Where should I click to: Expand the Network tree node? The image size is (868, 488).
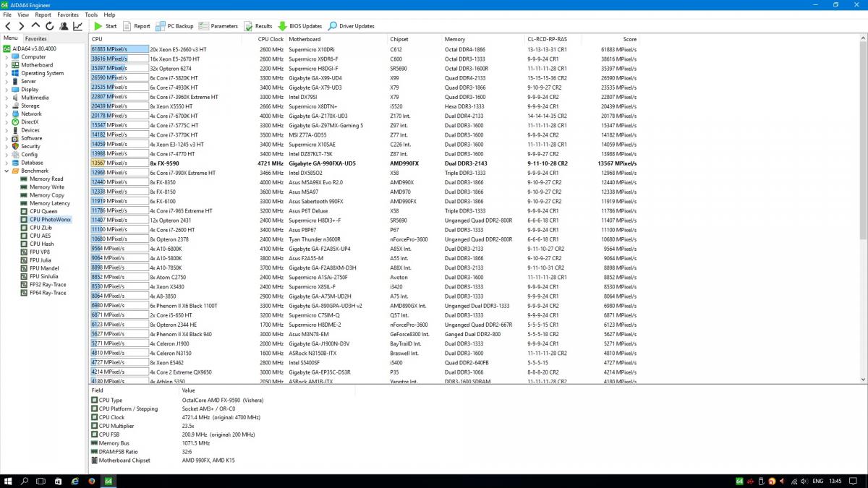(7, 114)
